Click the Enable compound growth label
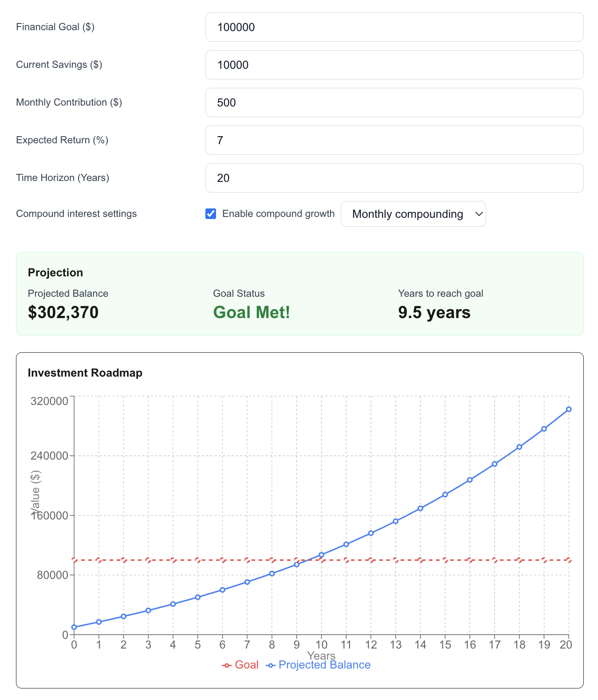The image size is (598, 700). click(x=278, y=214)
